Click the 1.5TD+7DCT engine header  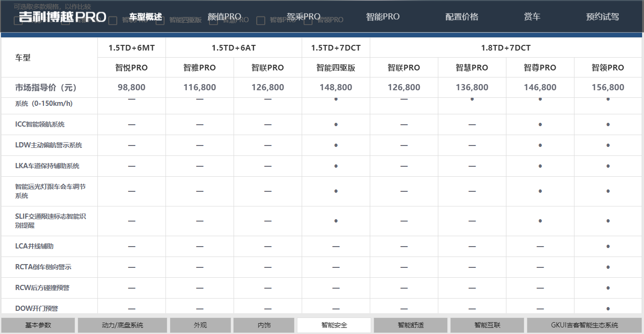tap(336, 48)
